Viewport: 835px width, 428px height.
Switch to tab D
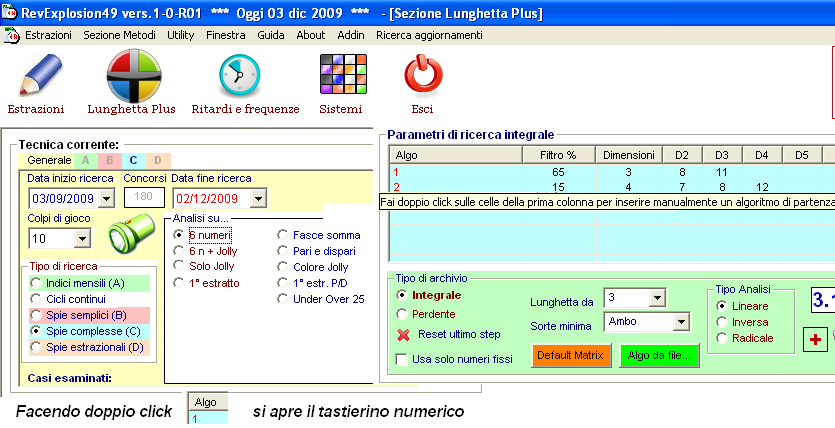pos(158,160)
